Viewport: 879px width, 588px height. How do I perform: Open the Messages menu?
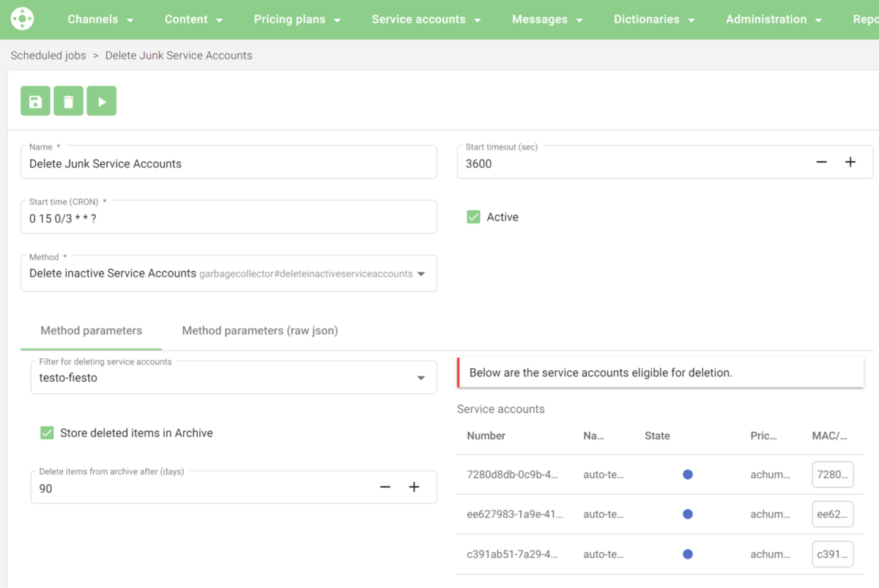[547, 20]
